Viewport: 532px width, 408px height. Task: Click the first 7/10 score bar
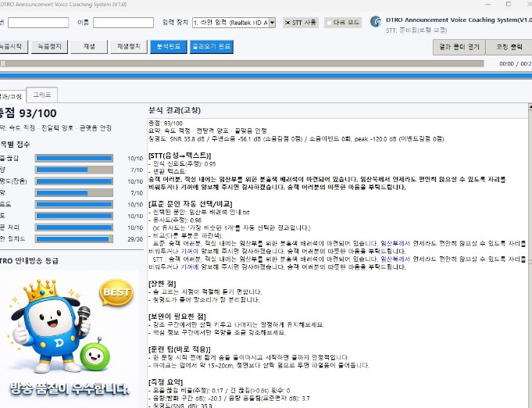[73, 169]
